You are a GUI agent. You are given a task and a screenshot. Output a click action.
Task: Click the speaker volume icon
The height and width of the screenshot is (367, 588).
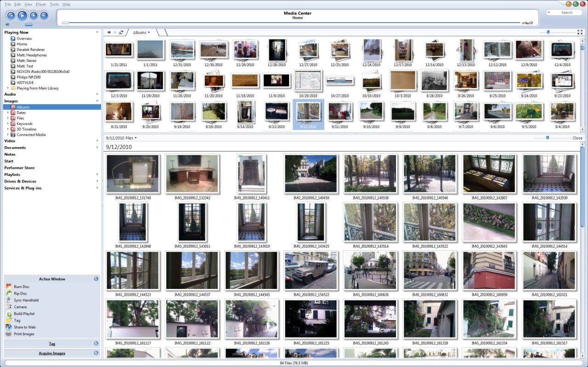[x=7, y=24]
